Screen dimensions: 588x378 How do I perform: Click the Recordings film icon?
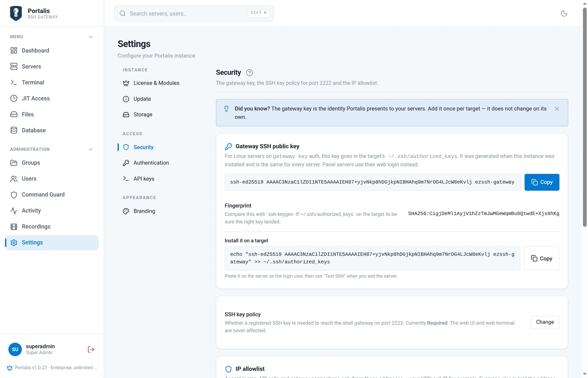coord(14,227)
